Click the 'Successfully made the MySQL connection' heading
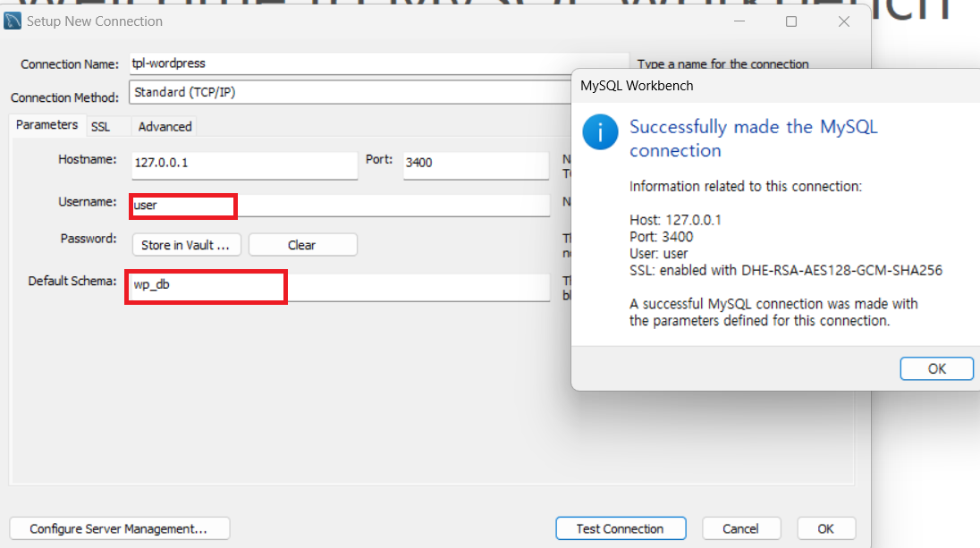Screen dimensions: 980x548 [753, 138]
